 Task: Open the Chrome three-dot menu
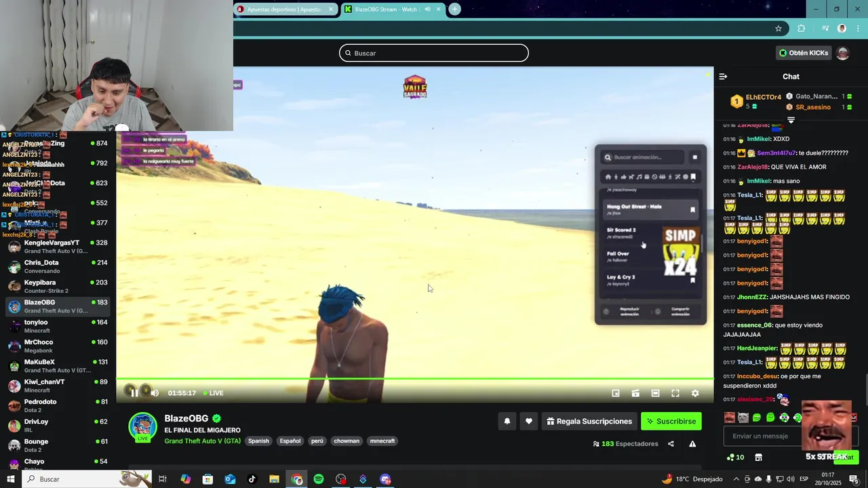point(857,28)
